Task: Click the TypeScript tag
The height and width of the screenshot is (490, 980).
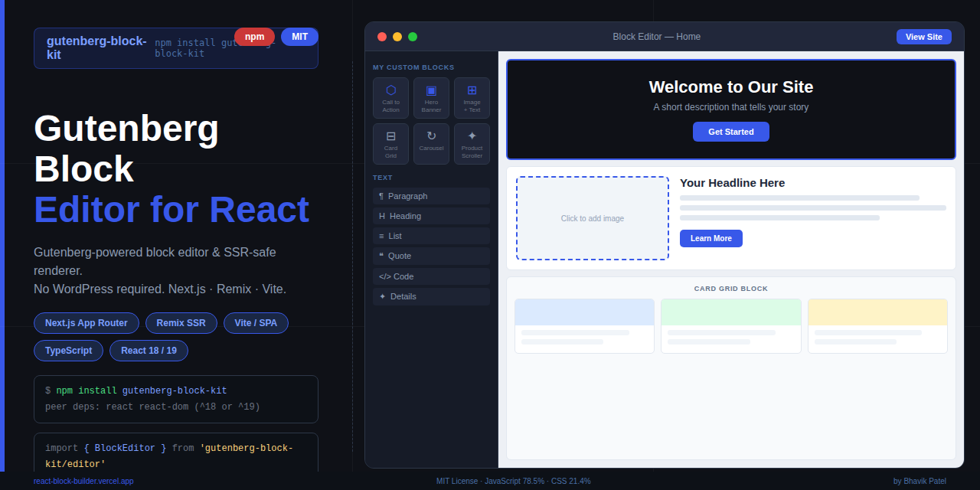Action: pos(68,351)
